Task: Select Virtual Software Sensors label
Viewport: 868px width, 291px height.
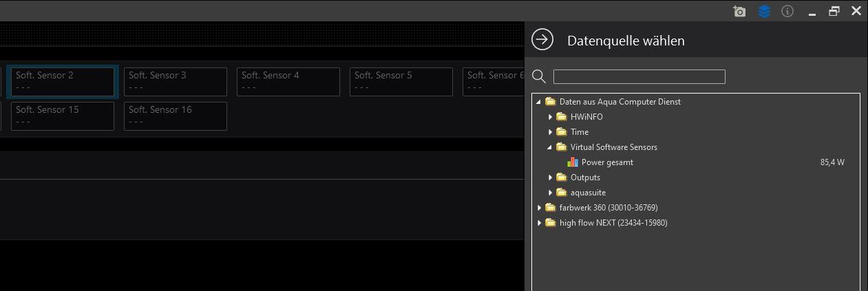Action: click(x=614, y=147)
